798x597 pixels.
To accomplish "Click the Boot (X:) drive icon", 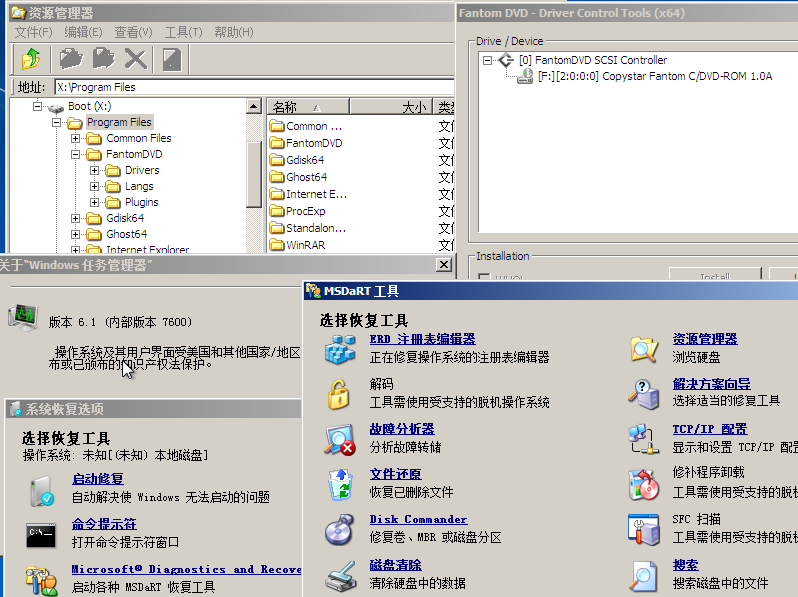I will 55,107.
